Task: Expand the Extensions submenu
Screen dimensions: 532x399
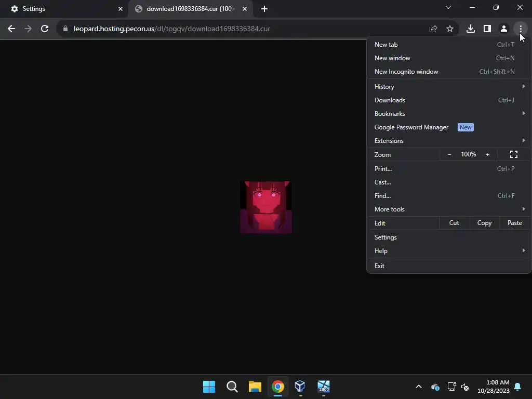Action: click(x=449, y=140)
